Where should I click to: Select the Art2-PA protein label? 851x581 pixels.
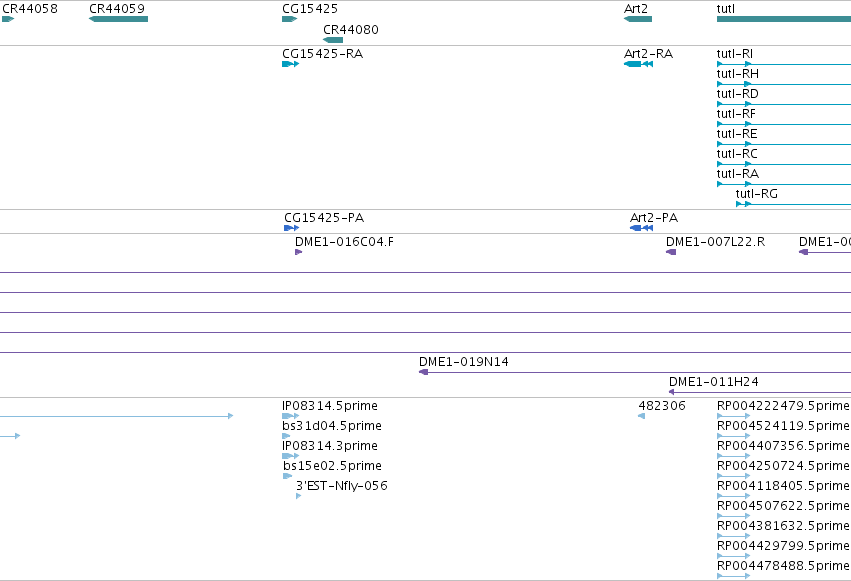[653, 218]
